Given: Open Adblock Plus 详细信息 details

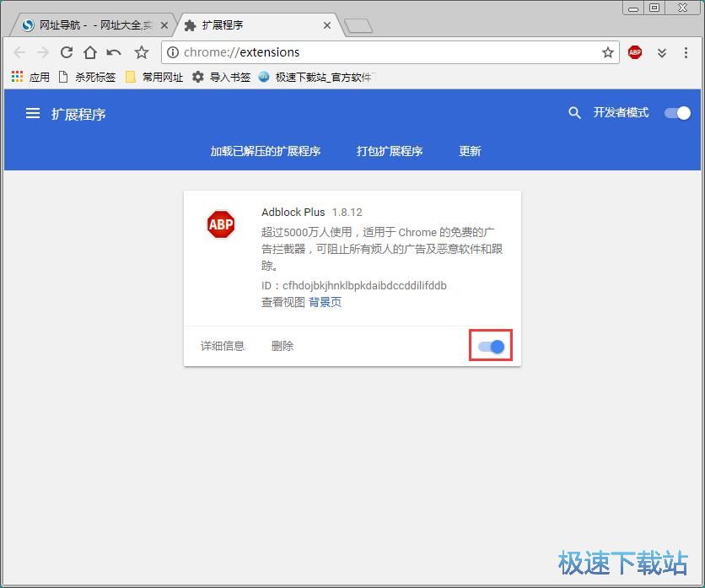Looking at the screenshot, I should click(222, 346).
